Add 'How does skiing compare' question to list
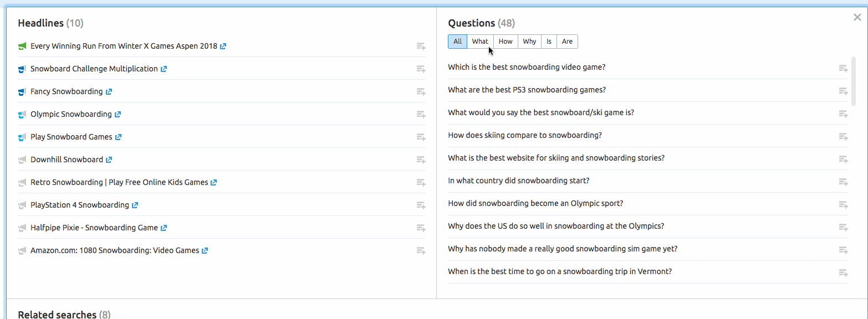Screen dimensions: 868x319 [x=843, y=136]
